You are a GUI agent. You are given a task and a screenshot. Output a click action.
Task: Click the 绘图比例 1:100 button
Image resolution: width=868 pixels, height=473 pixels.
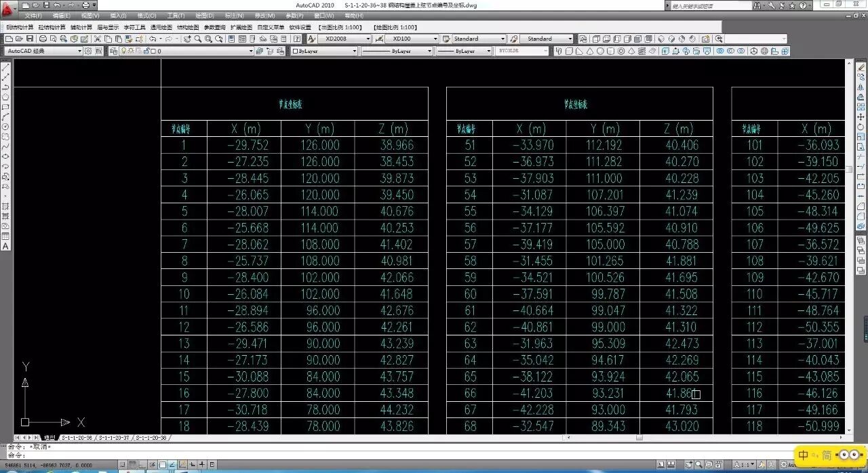395,27
